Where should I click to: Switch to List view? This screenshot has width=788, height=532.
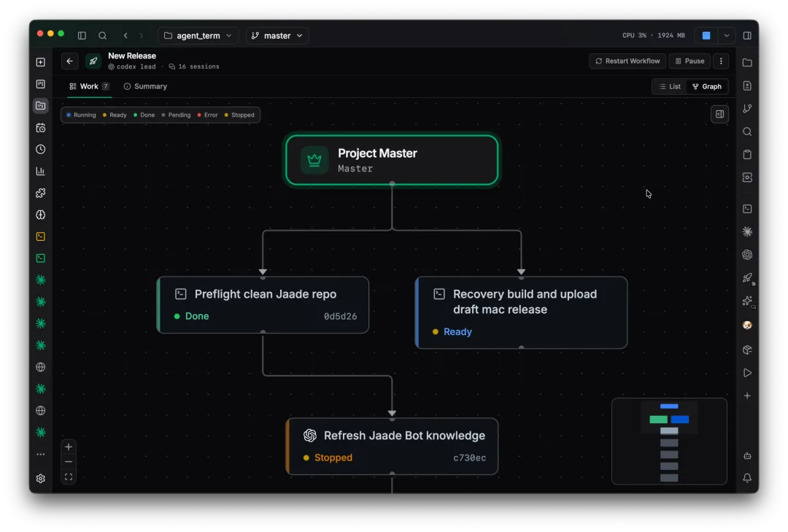[x=670, y=87]
